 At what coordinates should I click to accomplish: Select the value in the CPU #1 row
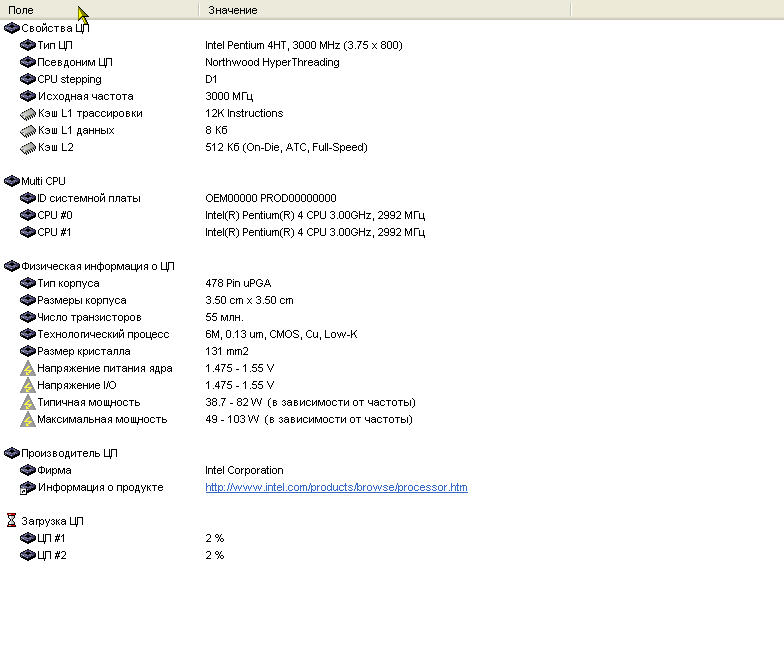[x=315, y=232]
